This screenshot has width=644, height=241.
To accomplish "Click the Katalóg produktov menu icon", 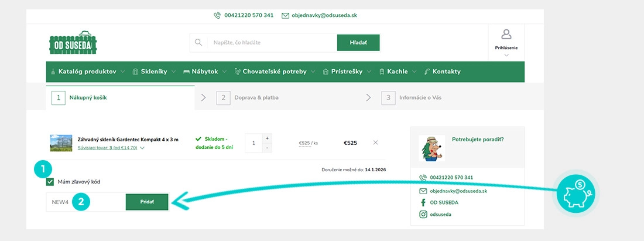I will pyautogui.click(x=53, y=72).
